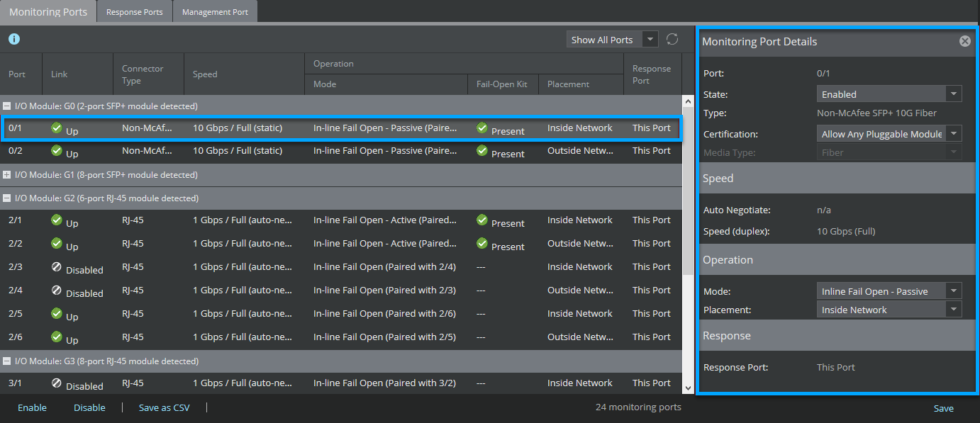This screenshot has width=980, height=423.
Task: Click the Fail-Open Kit Present icon for port 0/1
Action: point(482,128)
